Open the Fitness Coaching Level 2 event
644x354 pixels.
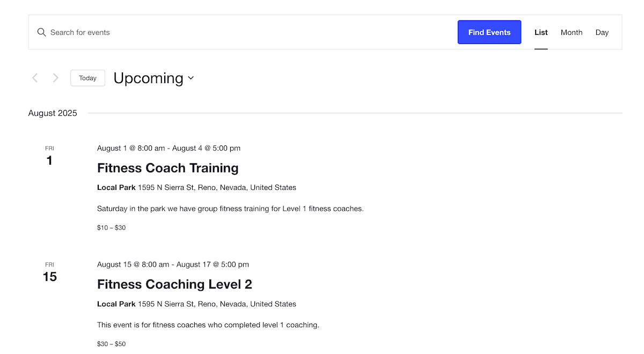click(174, 284)
